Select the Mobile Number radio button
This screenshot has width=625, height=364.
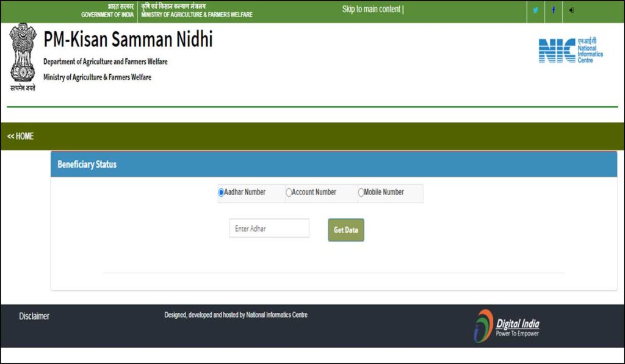coord(360,192)
